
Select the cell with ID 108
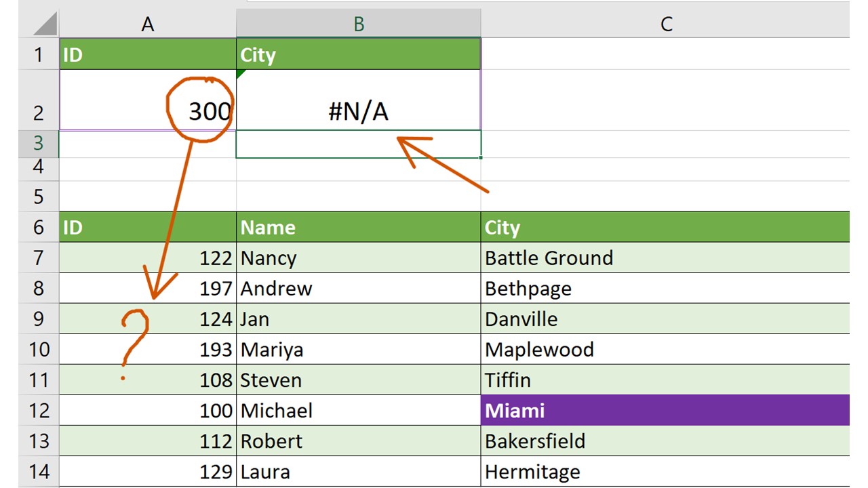click(148, 380)
